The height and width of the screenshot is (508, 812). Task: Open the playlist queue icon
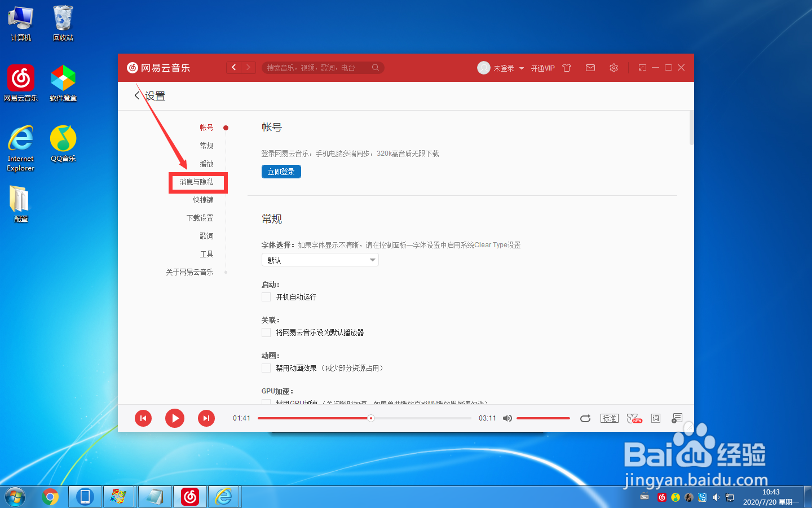click(x=677, y=418)
